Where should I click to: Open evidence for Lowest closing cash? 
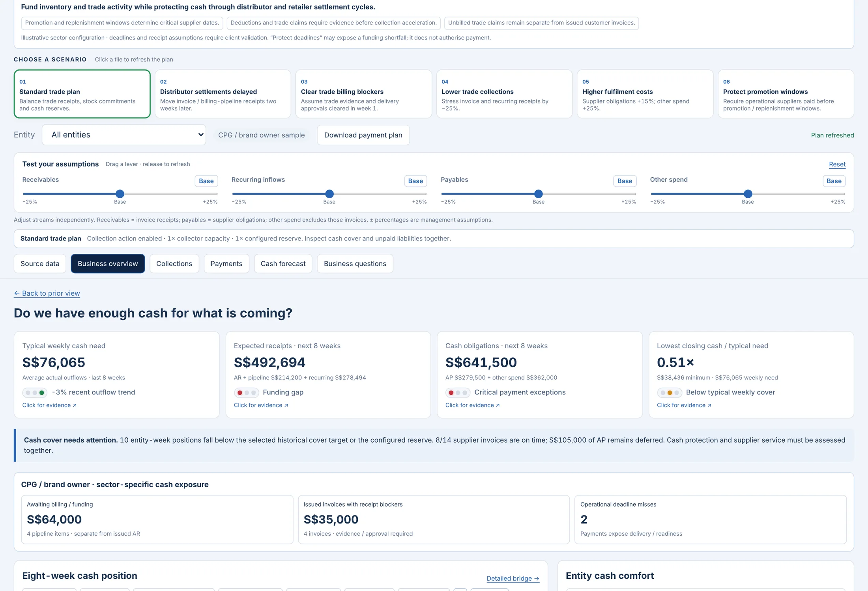pyautogui.click(x=684, y=405)
